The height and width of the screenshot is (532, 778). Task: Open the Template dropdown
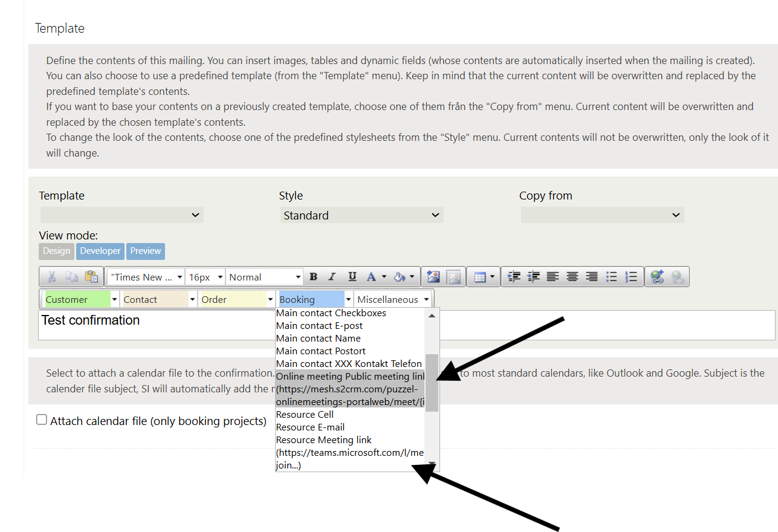click(122, 215)
